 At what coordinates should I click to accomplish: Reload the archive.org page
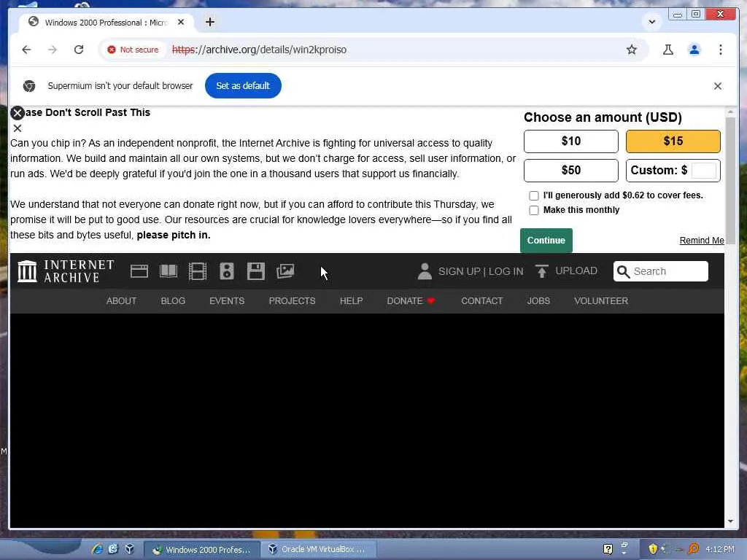79,50
